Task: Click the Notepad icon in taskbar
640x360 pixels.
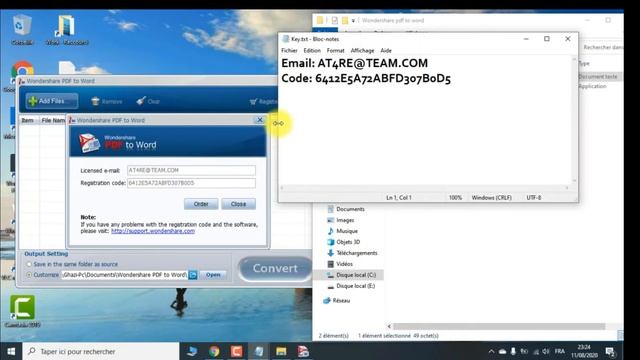Action: [259, 351]
